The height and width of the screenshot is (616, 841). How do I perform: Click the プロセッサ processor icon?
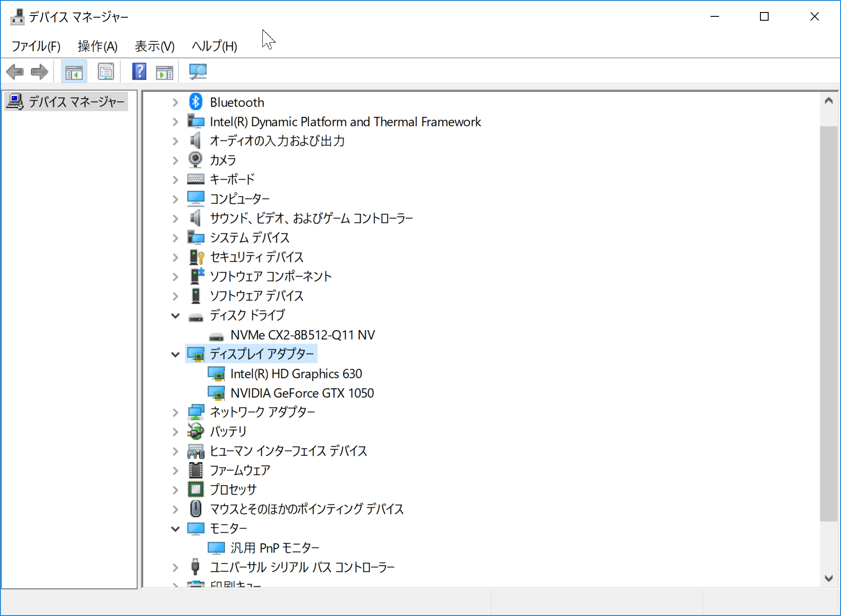click(x=196, y=489)
